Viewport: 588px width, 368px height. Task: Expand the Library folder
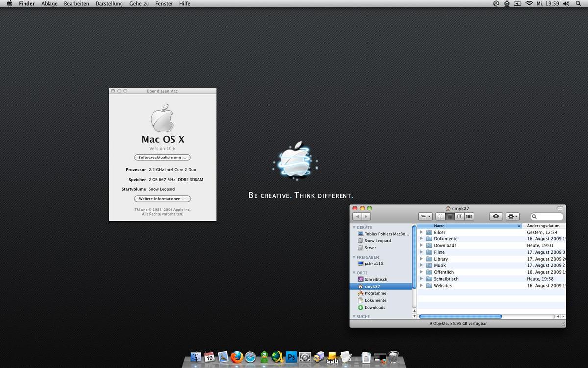(421, 259)
